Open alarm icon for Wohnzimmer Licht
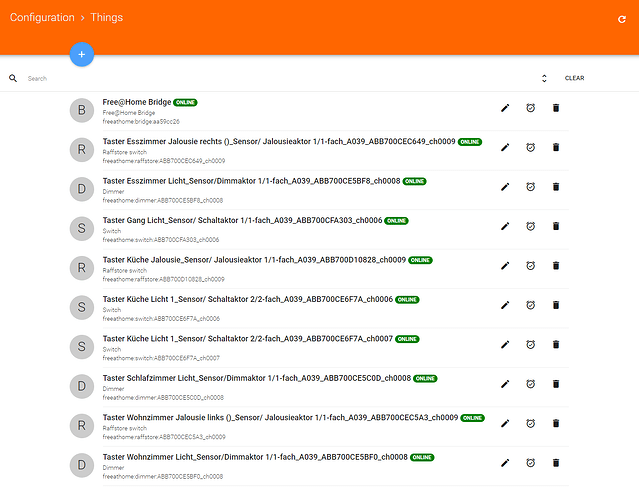This screenshot has width=639, height=500. pyautogui.click(x=530, y=463)
